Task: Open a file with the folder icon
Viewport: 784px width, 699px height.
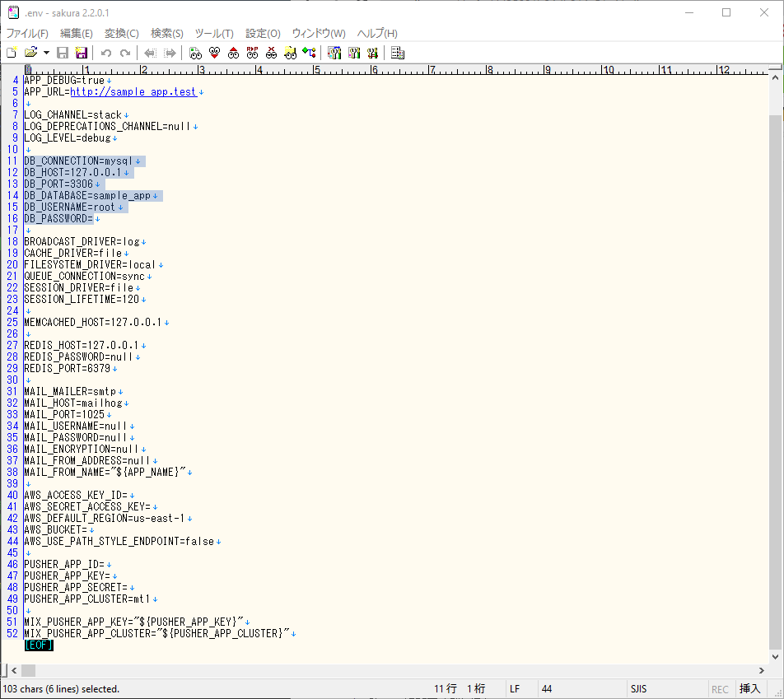Action: tap(31, 53)
